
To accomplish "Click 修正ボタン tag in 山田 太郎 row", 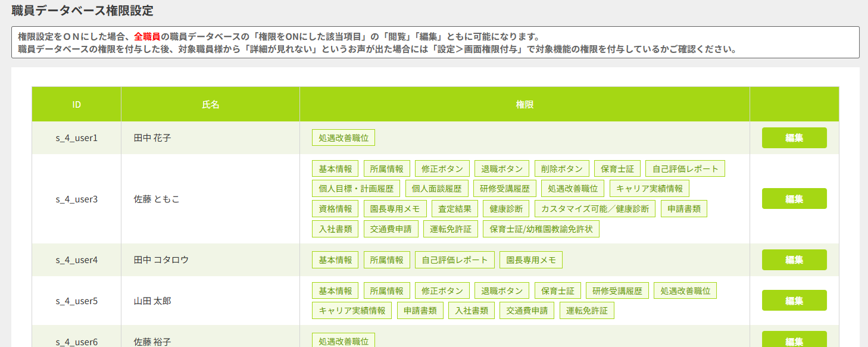I will (x=442, y=290).
